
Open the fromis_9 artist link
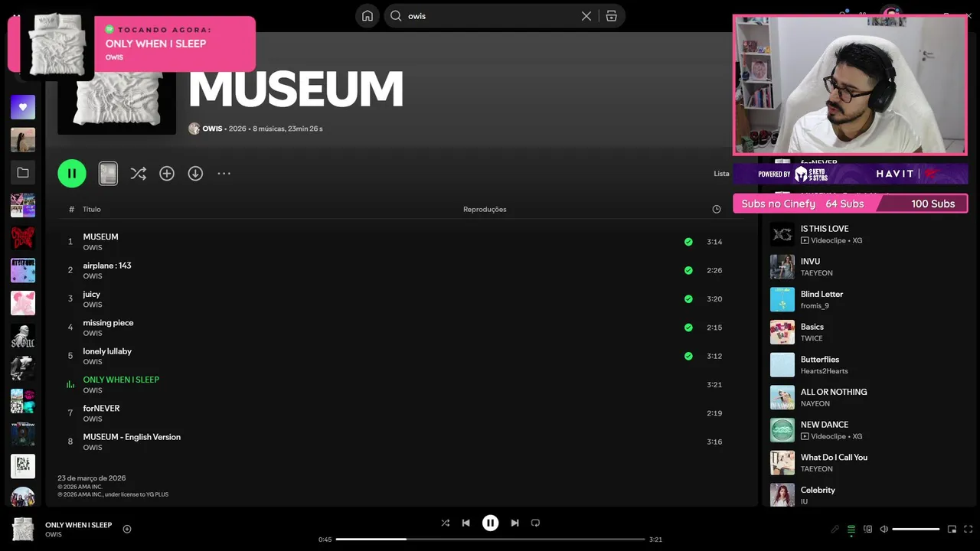coord(815,305)
